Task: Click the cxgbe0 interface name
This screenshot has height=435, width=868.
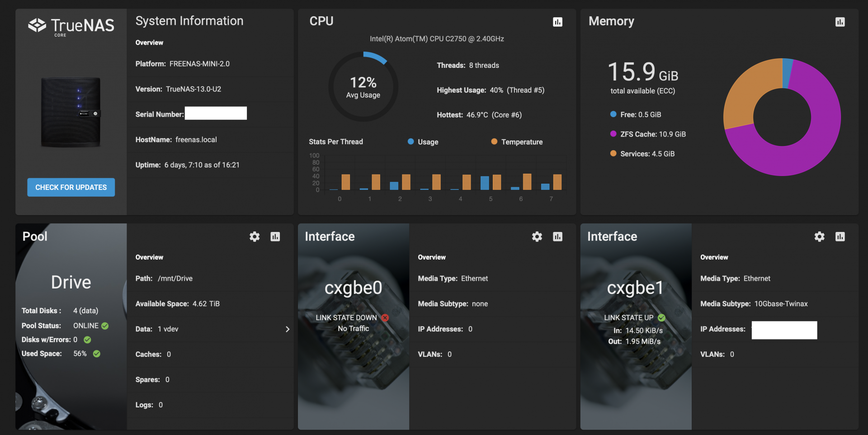Action: click(x=354, y=288)
